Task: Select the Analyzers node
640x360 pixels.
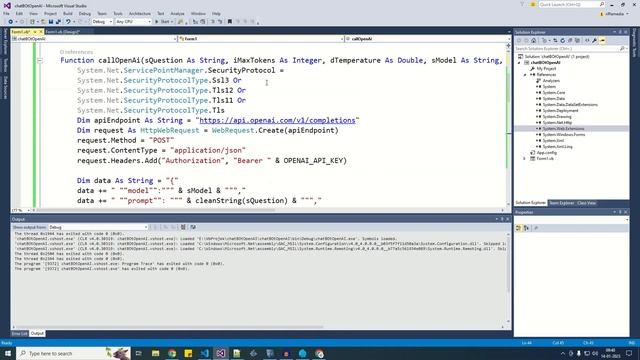Action: point(551,81)
